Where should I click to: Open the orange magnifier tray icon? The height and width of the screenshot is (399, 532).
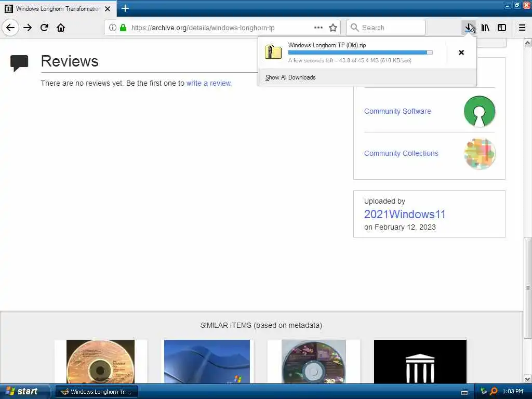(494, 391)
